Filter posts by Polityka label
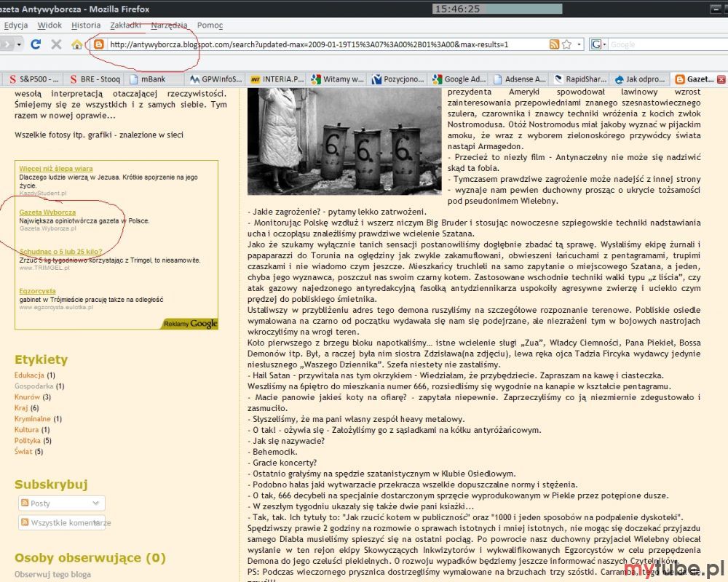The image size is (728, 582). (28, 440)
